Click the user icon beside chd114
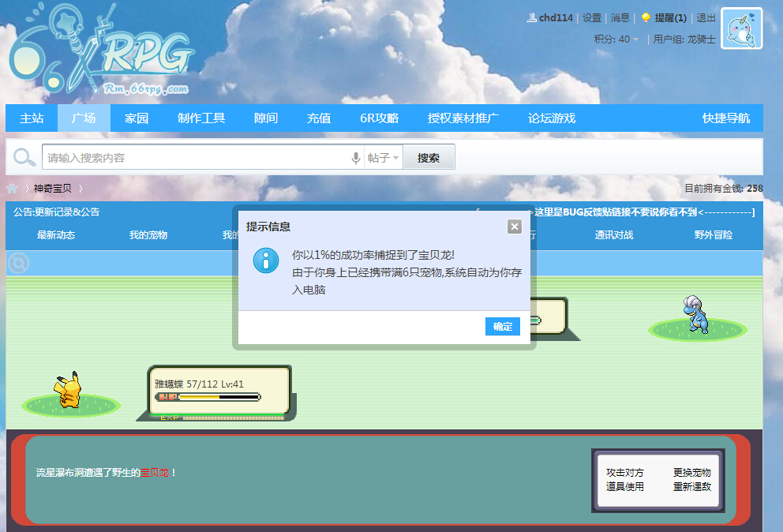 point(531,17)
